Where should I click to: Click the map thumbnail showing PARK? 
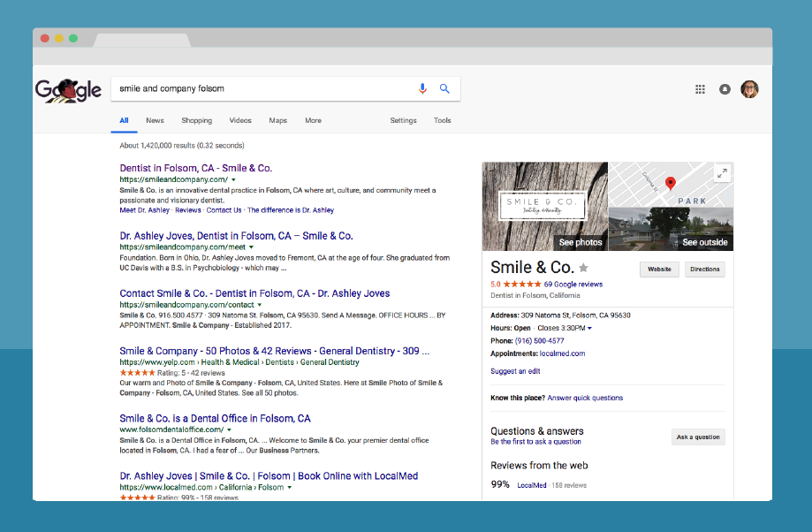(x=672, y=185)
